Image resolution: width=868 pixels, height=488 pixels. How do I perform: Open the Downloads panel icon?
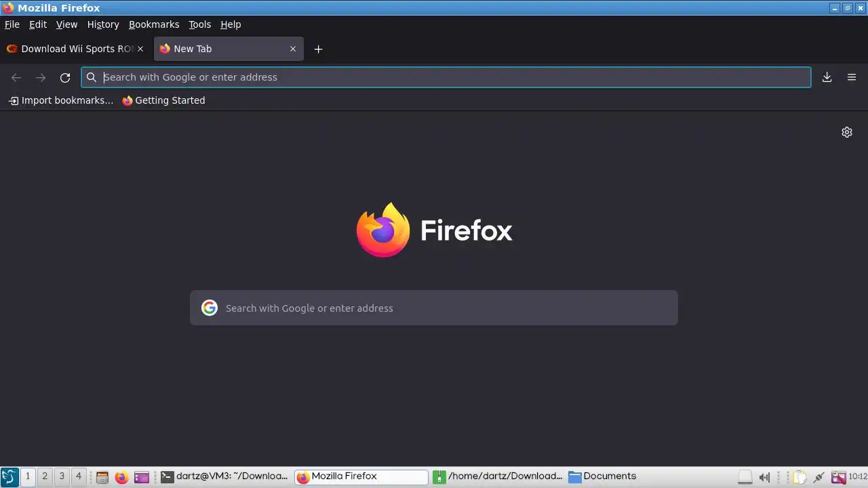coord(827,77)
